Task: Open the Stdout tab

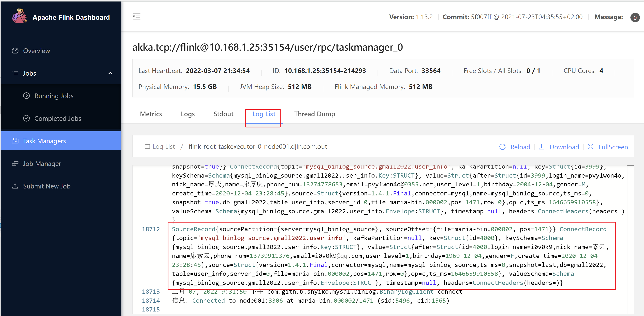Action: (x=223, y=114)
